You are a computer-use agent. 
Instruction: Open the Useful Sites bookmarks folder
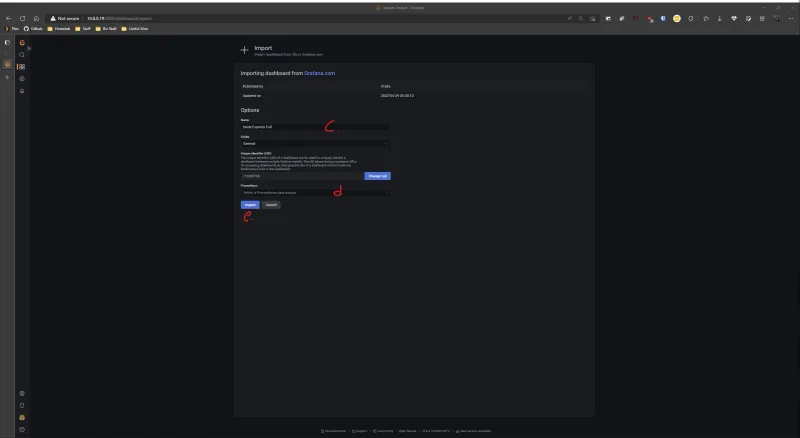pyautogui.click(x=135, y=29)
